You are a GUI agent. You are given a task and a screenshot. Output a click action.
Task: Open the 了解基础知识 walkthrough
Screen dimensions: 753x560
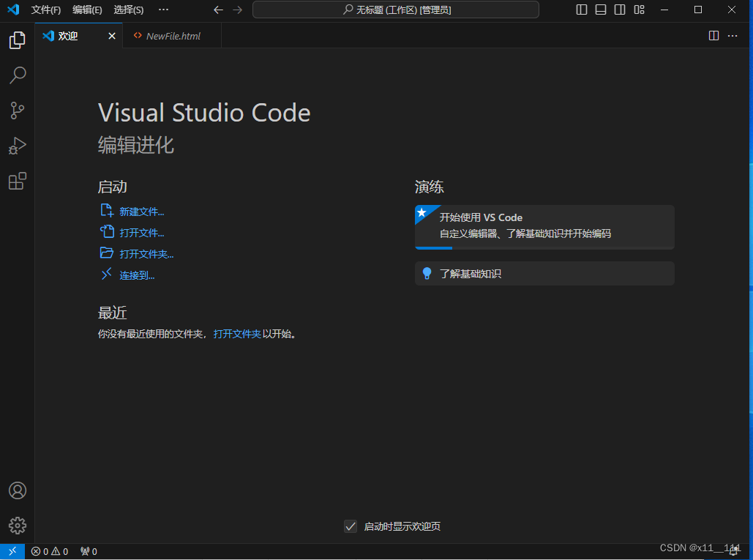click(544, 273)
